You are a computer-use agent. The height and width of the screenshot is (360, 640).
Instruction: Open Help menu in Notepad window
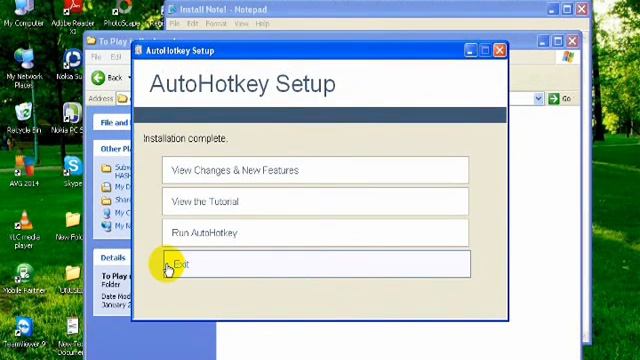(x=262, y=24)
